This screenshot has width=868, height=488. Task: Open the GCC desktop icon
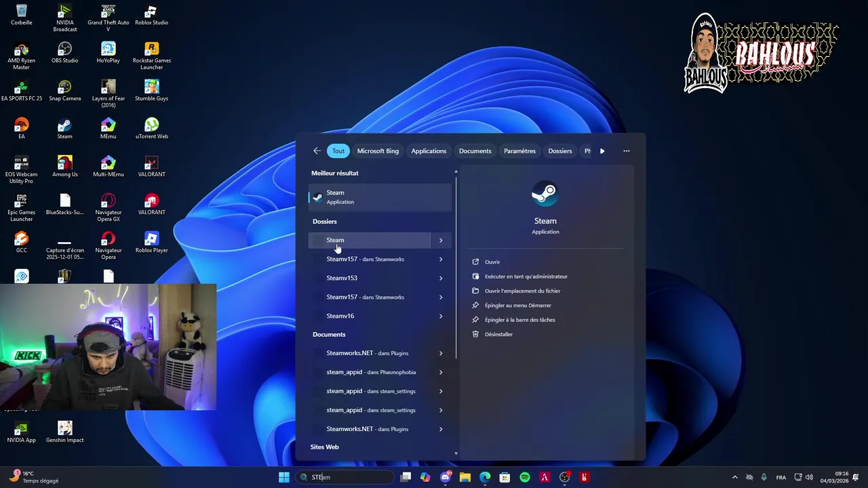pos(22,243)
